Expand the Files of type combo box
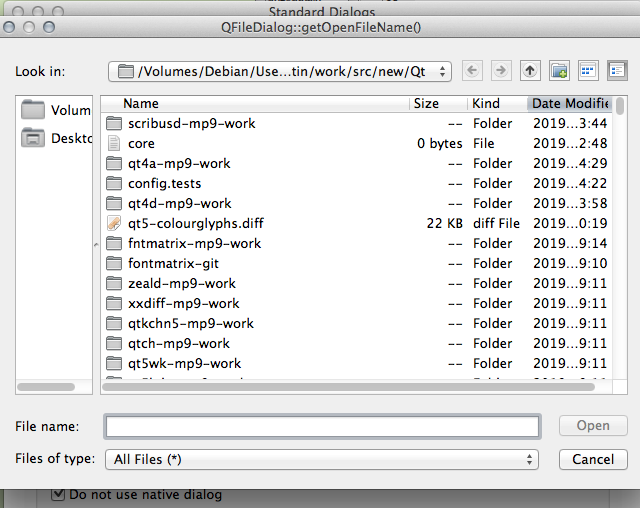 321,459
